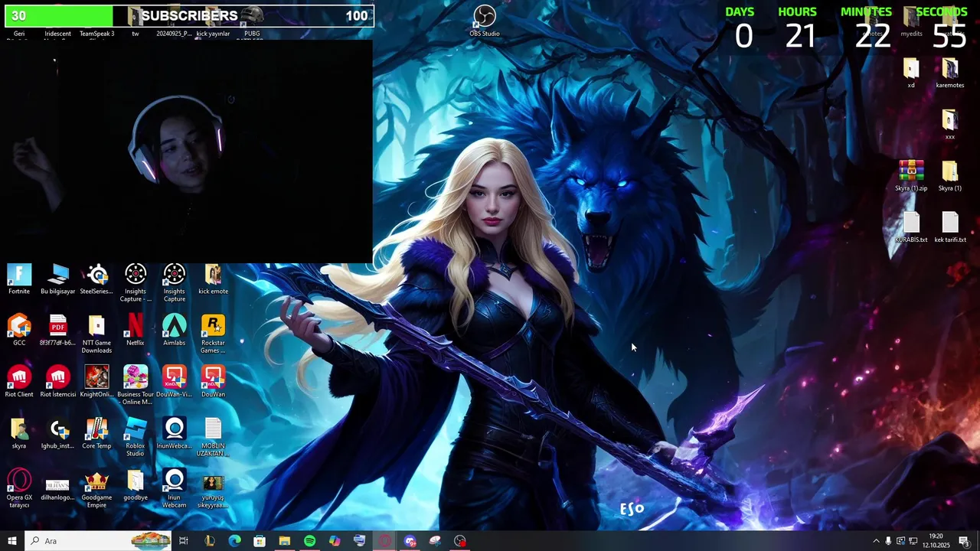980x551 pixels.
Task: Launch League of Legends from taskbar
Action: click(209, 541)
